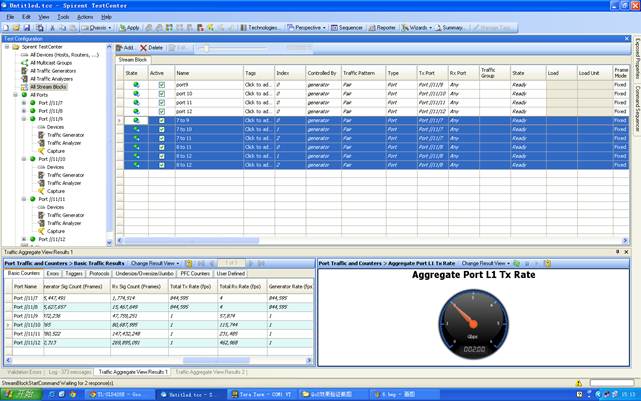641x401 pixels.
Task: Select All Traffic Analyzers tree node
Action: click(x=52, y=79)
